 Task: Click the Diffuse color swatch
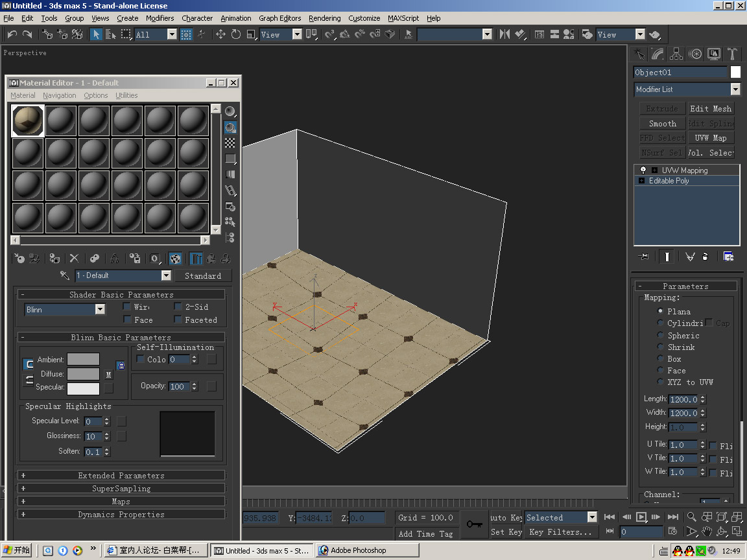tap(83, 374)
